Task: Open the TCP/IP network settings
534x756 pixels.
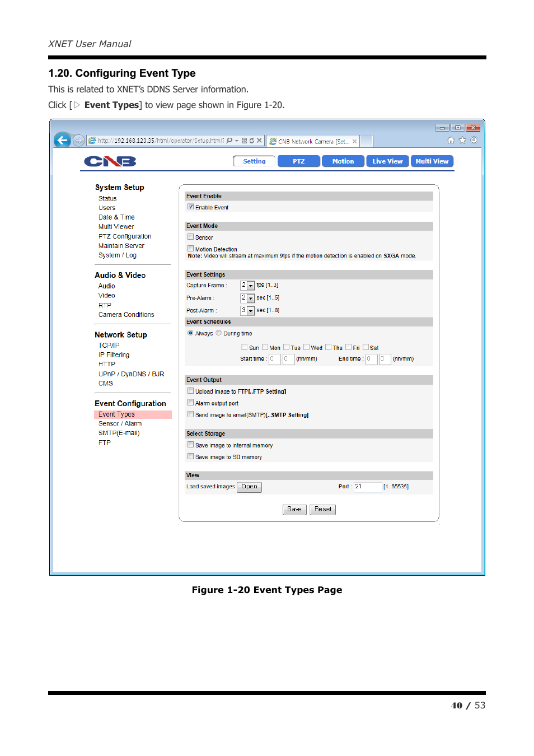Action: coord(109,346)
